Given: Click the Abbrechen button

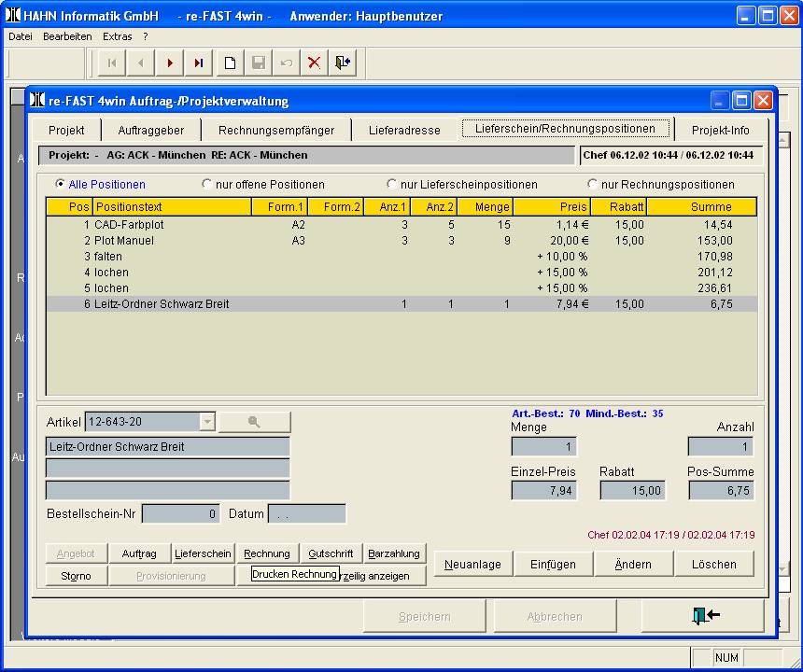Looking at the screenshot, I should 555,616.
